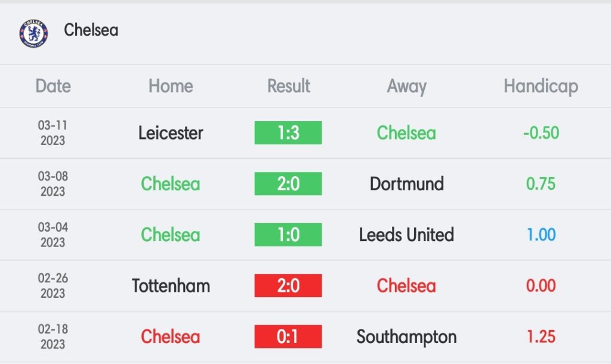Click the 03-11 2023 match date
Screen dimensions: 611x364
[53, 132]
